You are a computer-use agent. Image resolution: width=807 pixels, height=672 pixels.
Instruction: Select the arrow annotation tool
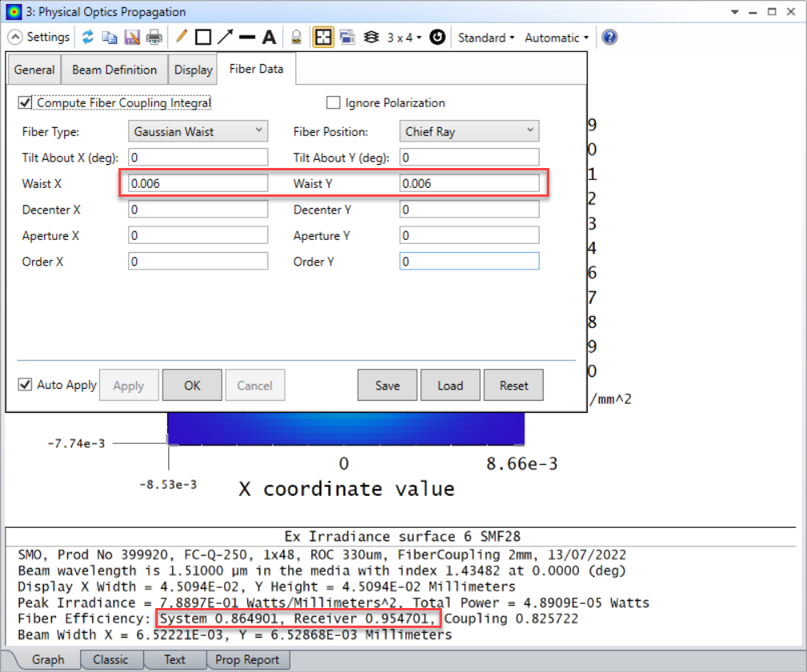pos(226,36)
